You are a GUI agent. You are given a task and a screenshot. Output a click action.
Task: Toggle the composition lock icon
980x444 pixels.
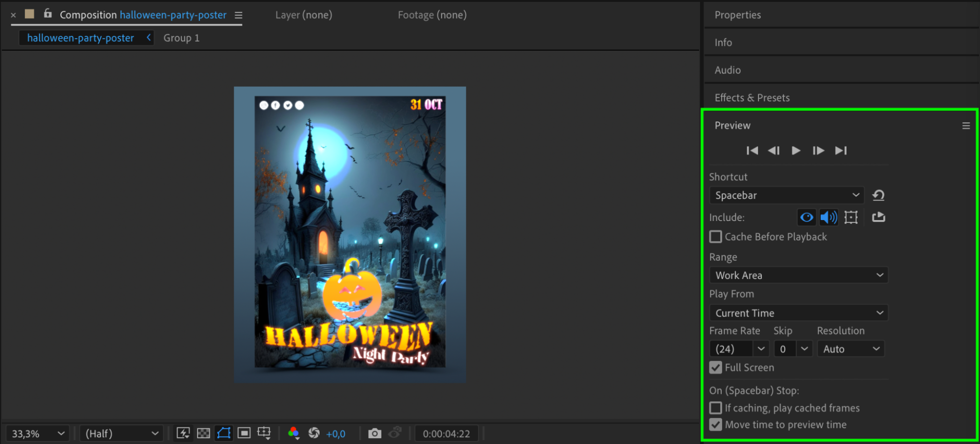(48, 14)
